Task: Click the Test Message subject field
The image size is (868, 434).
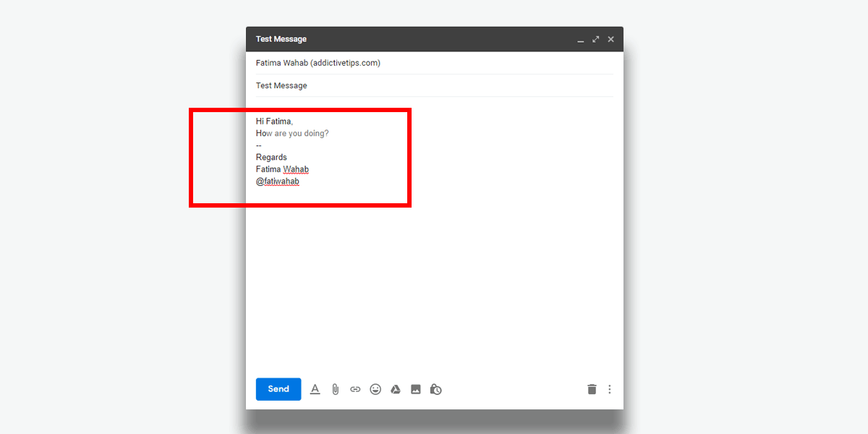Action: [x=435, y=85]
